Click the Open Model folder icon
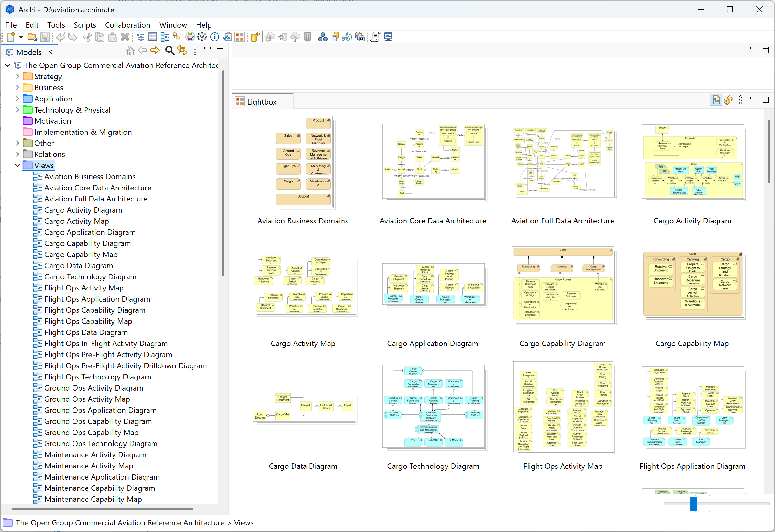The image size is (775, 532). (x=32, y=37)
